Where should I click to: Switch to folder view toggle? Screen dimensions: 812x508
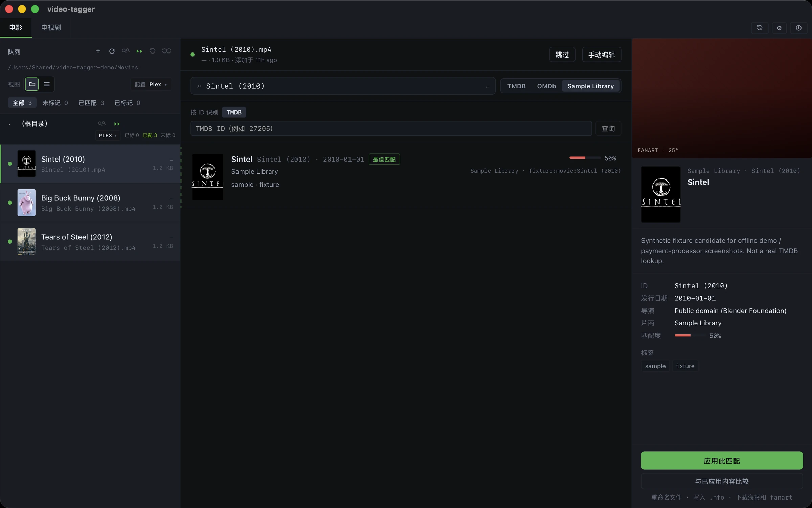[x=32, y=84]
